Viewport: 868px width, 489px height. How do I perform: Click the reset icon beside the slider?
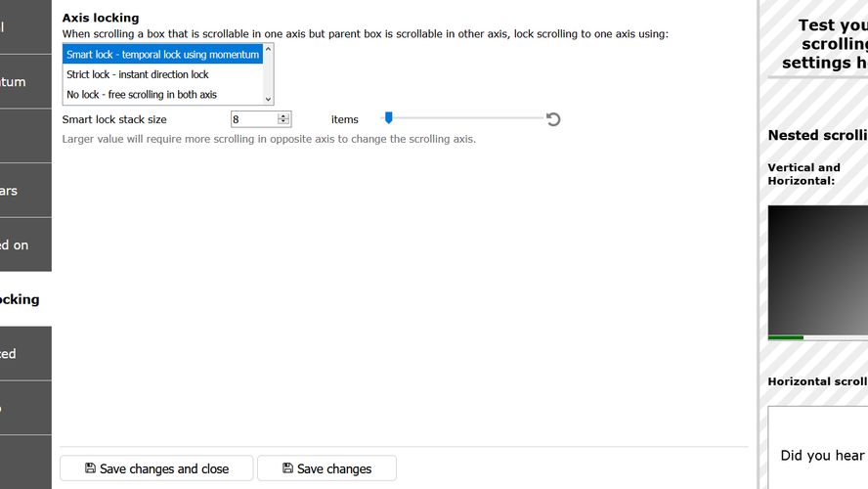[553, 119]
